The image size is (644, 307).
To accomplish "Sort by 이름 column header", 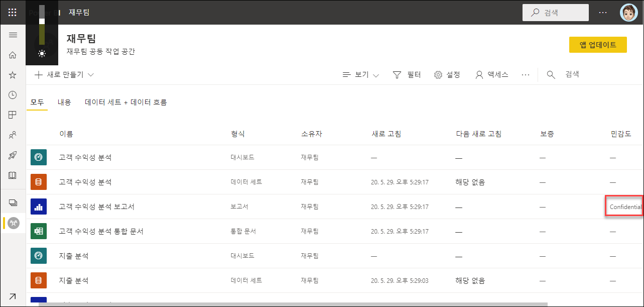I will (x=66, y=134).
